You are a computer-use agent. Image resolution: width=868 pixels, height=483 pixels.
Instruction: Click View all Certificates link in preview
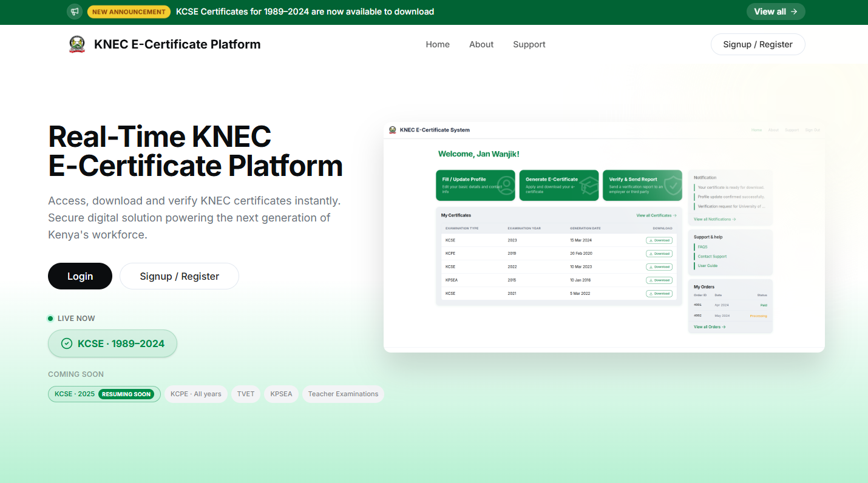[656, 215]
